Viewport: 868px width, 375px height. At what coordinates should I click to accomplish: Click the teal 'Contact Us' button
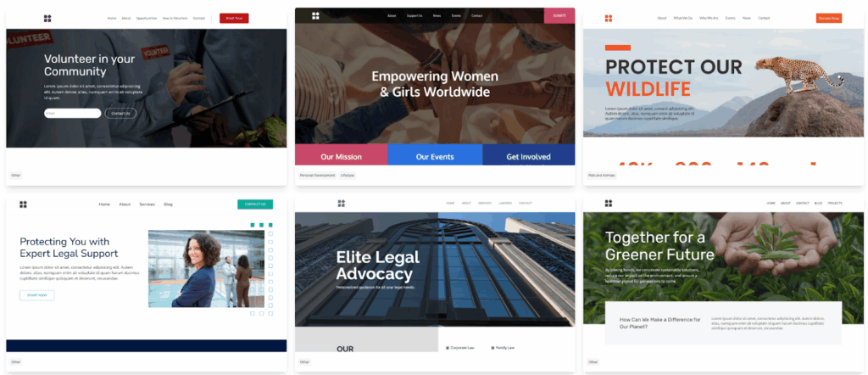coord(255,204)
